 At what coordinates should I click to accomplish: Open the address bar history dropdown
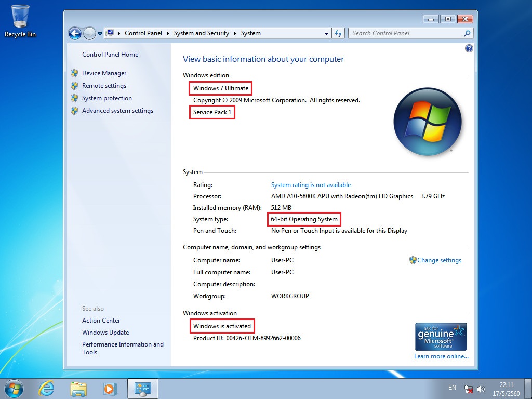pyautogui.click(x=326, y=33)
